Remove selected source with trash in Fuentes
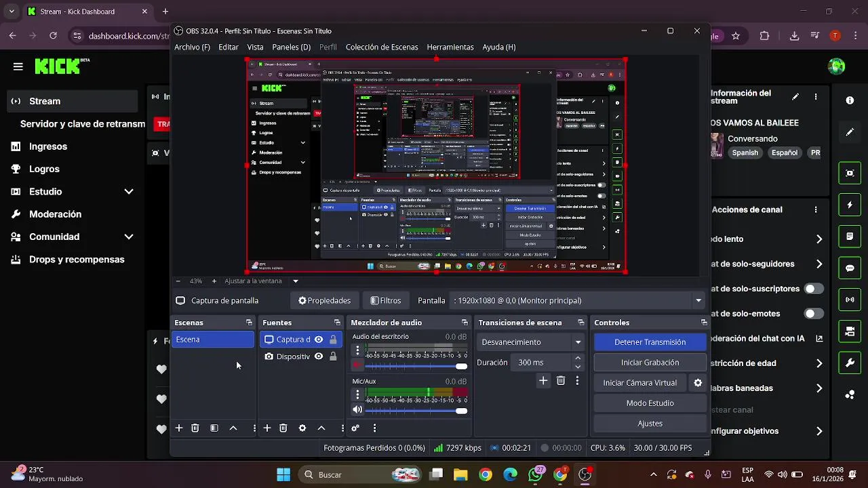Screen dimensions: 868x488 283,428
